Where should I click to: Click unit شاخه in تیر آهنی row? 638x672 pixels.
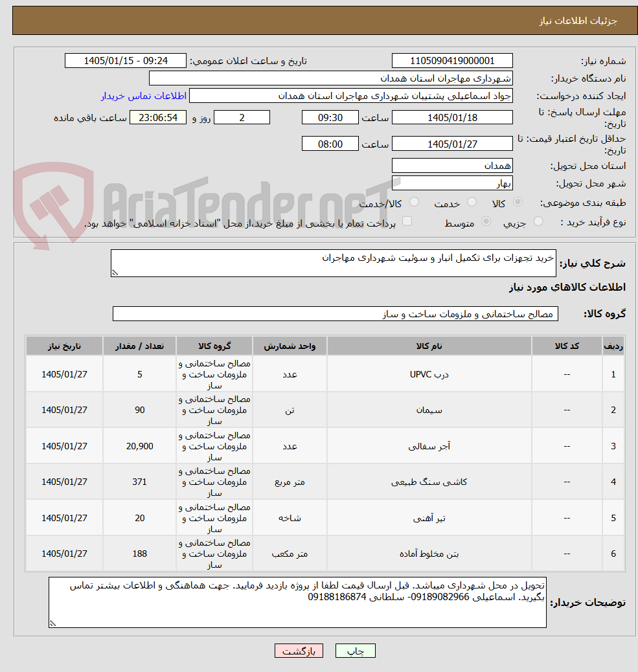pos(290,518)
